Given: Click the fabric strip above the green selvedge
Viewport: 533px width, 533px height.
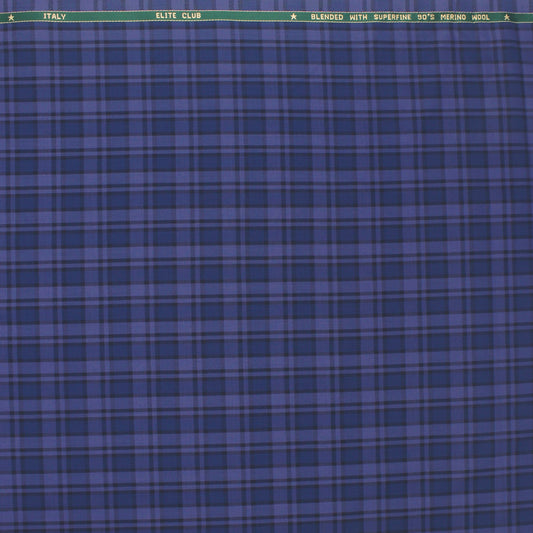Looking at the screenshot, I should click(266, 5).
